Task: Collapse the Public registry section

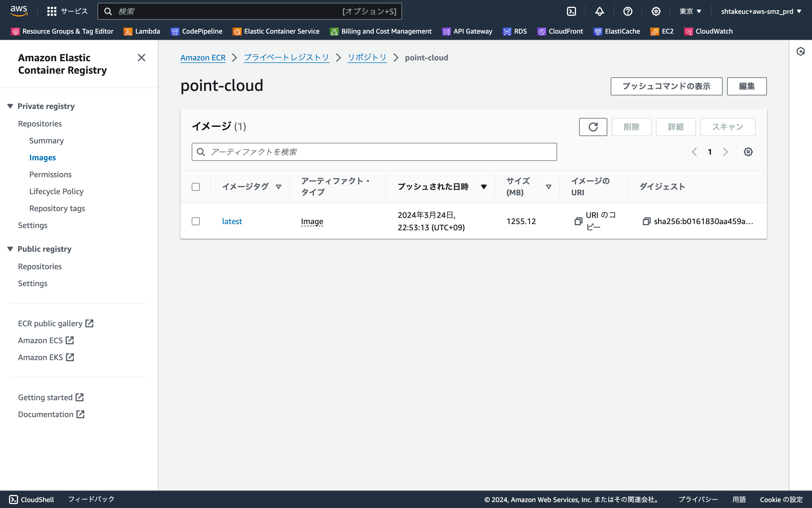Action: coord(10,249)
